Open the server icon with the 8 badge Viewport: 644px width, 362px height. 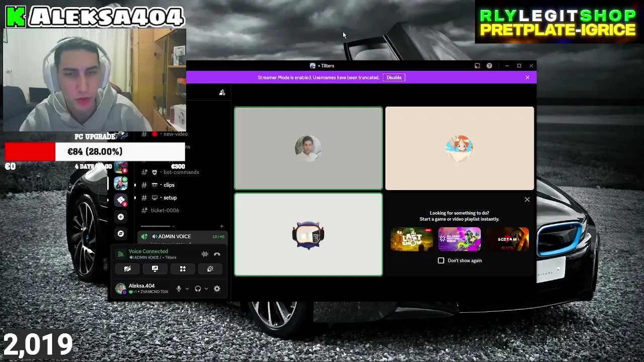(x=121, y=167)
